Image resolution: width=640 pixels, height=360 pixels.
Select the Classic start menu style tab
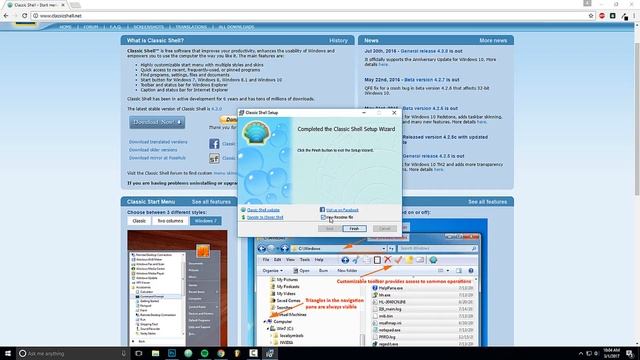pos(139,221)
